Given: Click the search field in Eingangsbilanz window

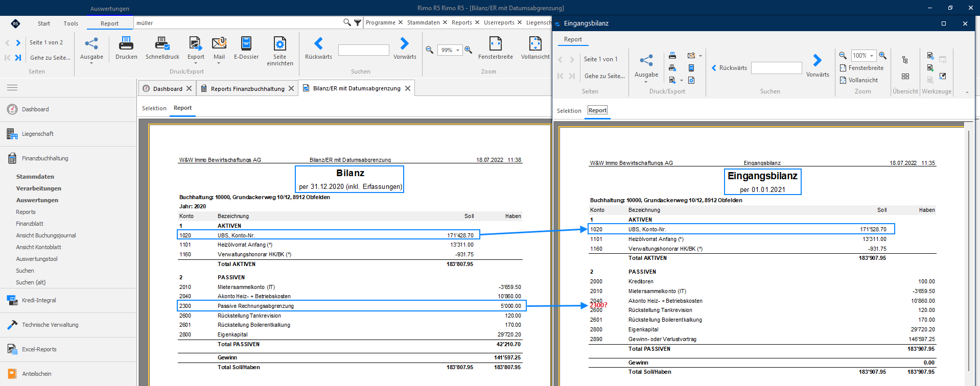Looking at the screenshot, I should pos(777,68).
